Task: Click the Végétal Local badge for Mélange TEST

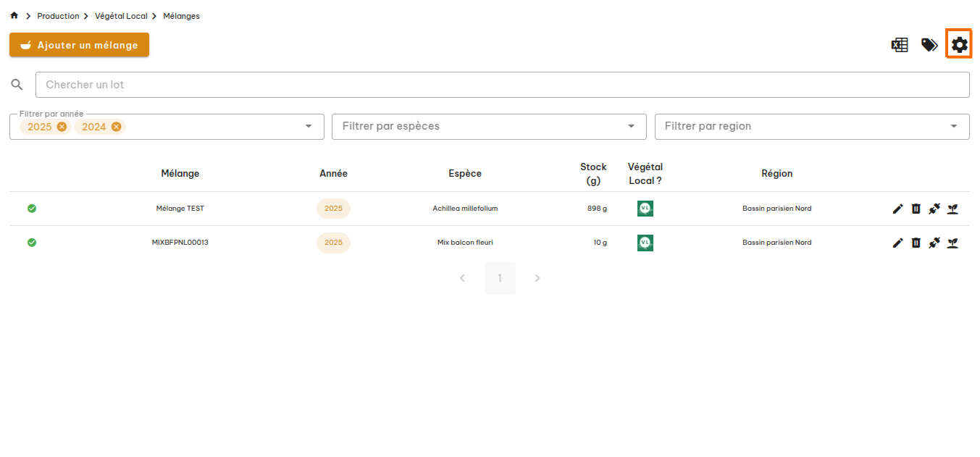Action: click(645, 209)
